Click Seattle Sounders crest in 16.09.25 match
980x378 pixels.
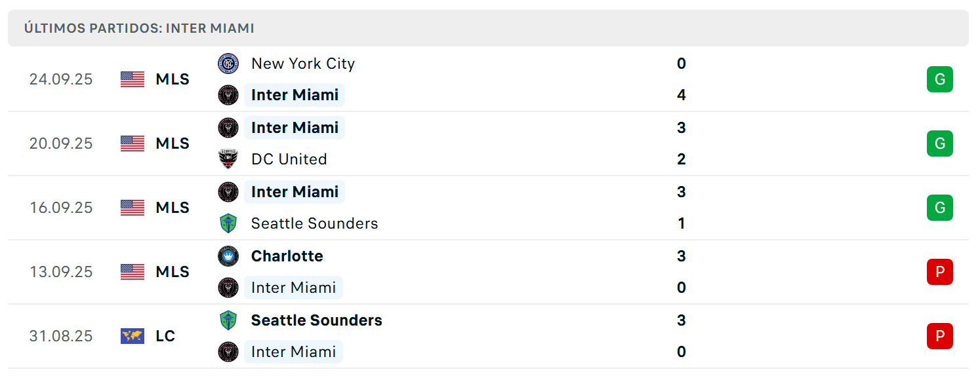pos(228,223)
